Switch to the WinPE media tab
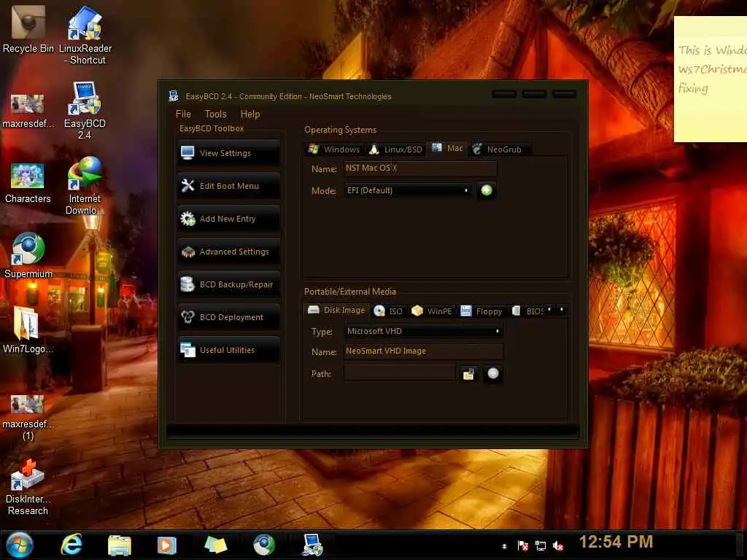Viewport: 747px width, 560px height. click(x=432, y=311)
